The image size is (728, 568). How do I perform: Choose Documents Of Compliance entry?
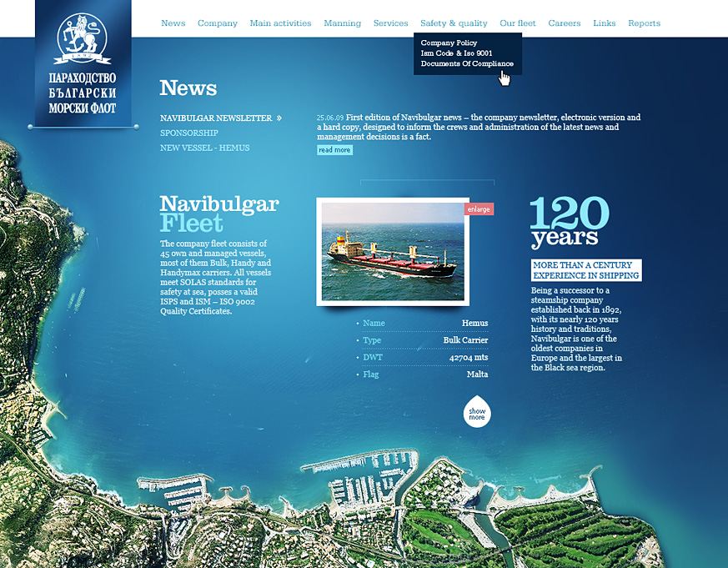(x=467, y=63)
